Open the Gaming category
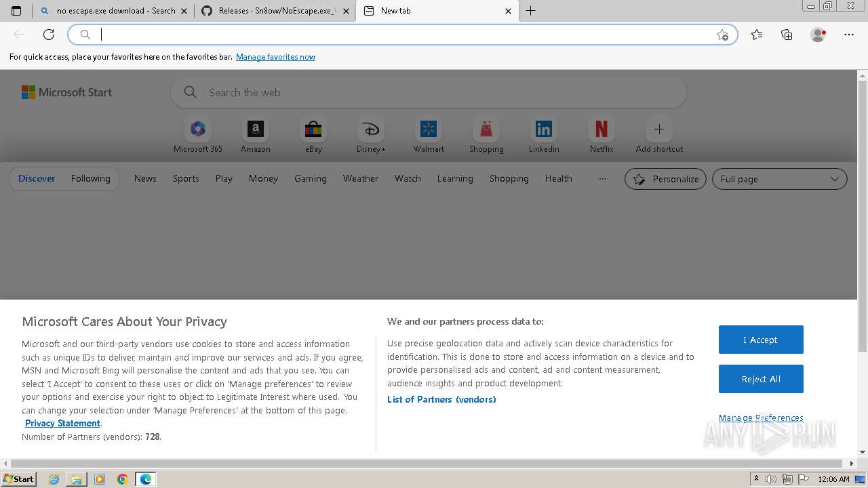 pos(311,178)
